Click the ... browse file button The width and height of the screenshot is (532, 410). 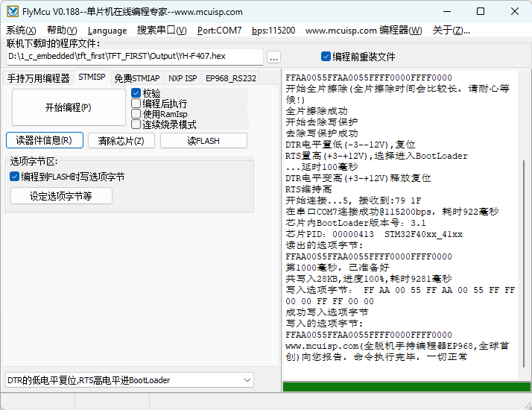[273, 57]
